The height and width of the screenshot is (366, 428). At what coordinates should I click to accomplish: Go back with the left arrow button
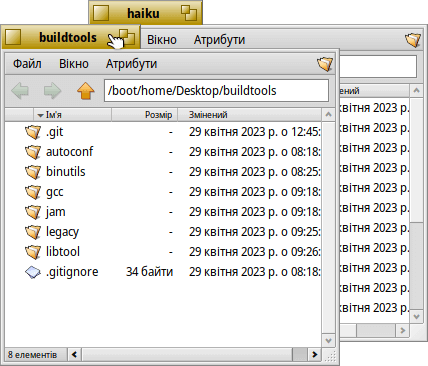(20, 91)
